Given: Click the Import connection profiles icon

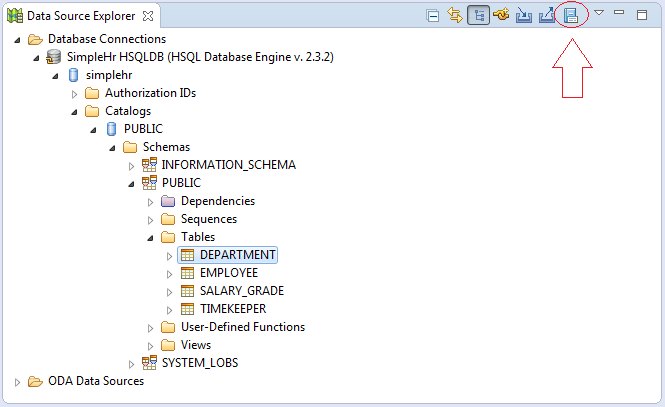Looking at the screenshot, I should tap(524, 16).
